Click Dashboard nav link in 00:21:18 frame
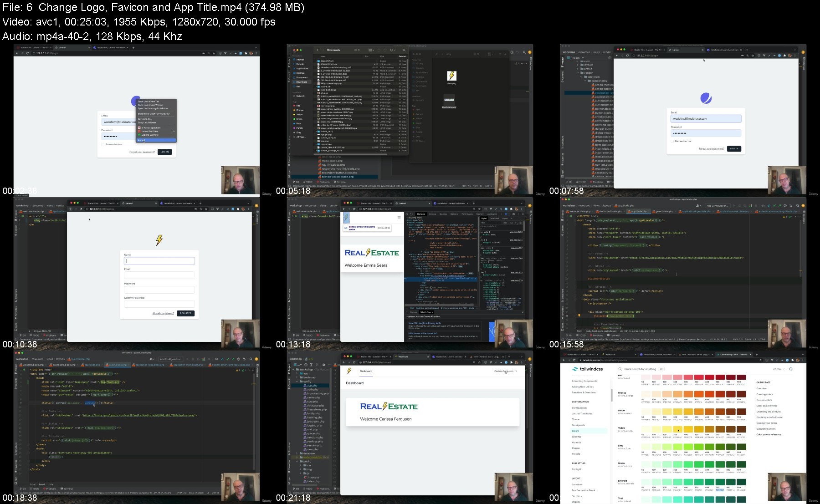820x504 pixels. [x=366, y=371]
